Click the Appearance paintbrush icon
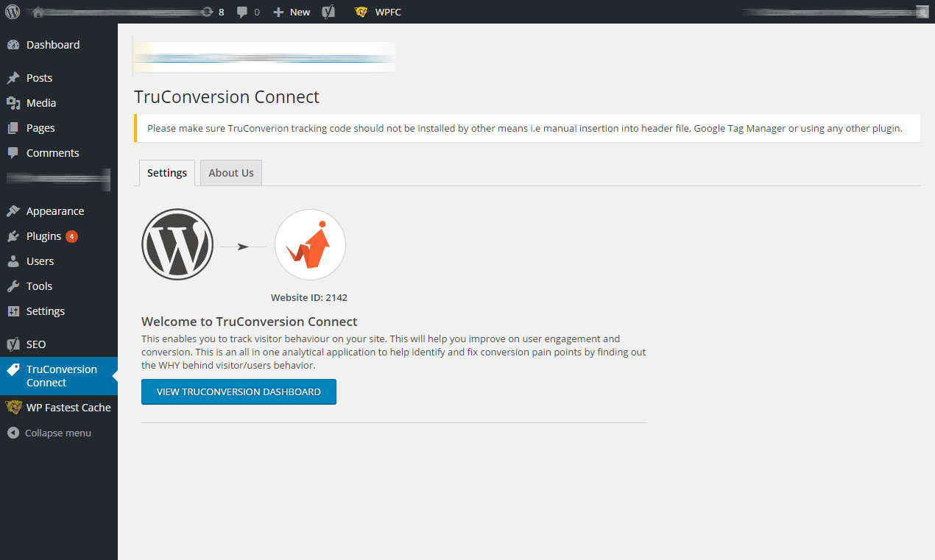The height and width of the screenshot is (560, 935). (13, 211)
